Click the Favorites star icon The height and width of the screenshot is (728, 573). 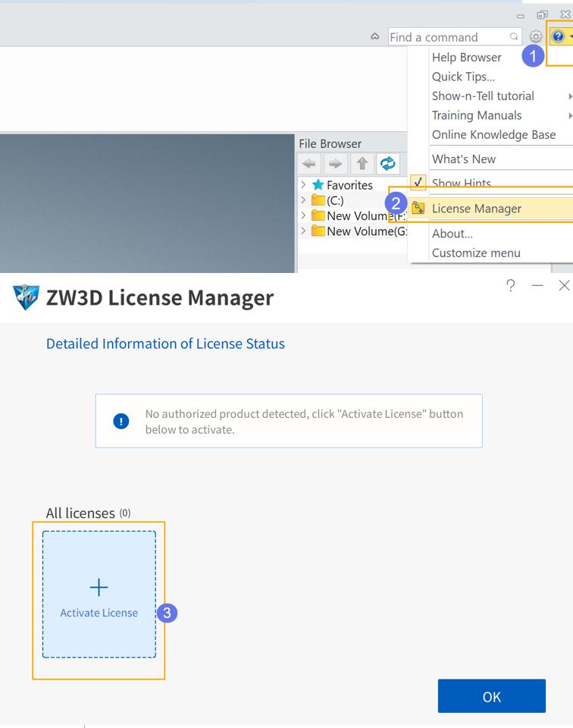pos(318,185)
